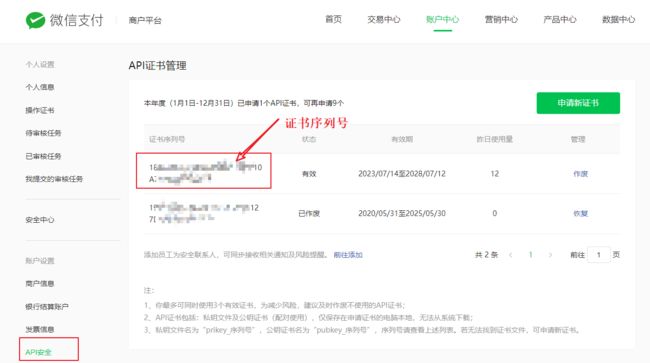Click validity 2020/05/31至2025/05/30
650x363 pixels.
coord(402,213)
